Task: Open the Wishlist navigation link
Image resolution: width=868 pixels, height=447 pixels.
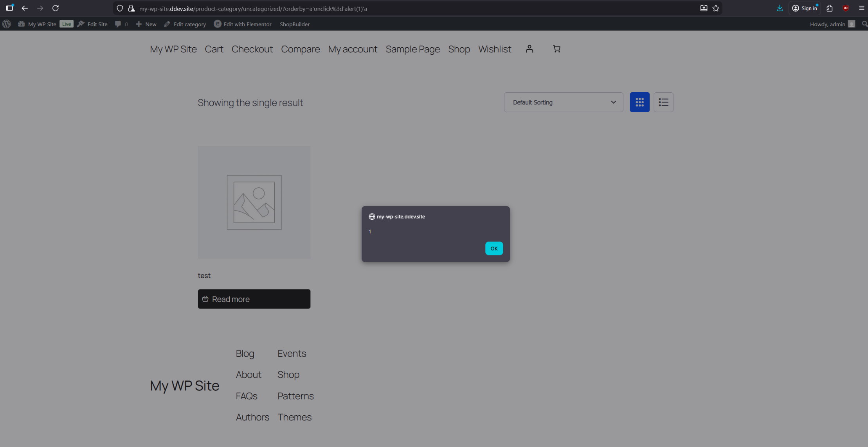Action: 494,49
